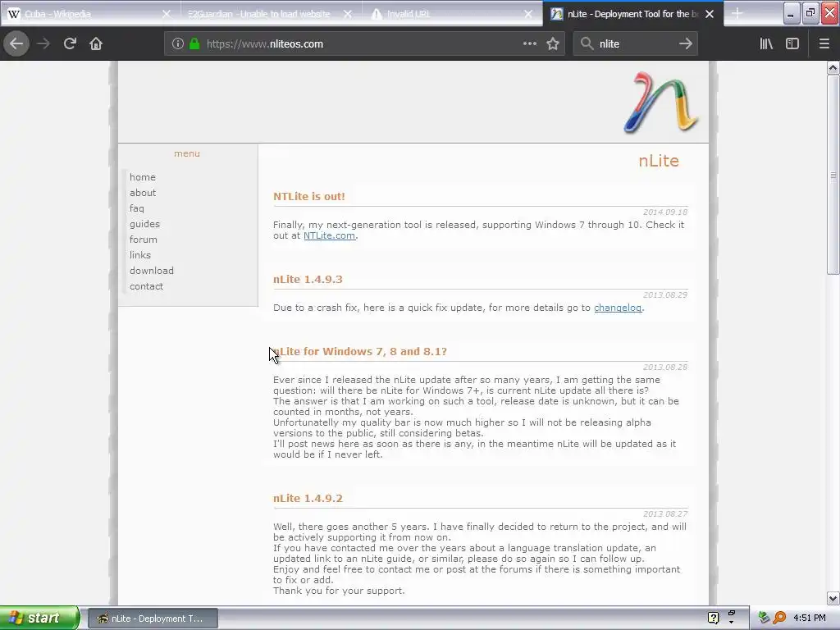840x630 pixels.
Task: Click the scrollbar up arrow
Action: (x=833, y=67)
